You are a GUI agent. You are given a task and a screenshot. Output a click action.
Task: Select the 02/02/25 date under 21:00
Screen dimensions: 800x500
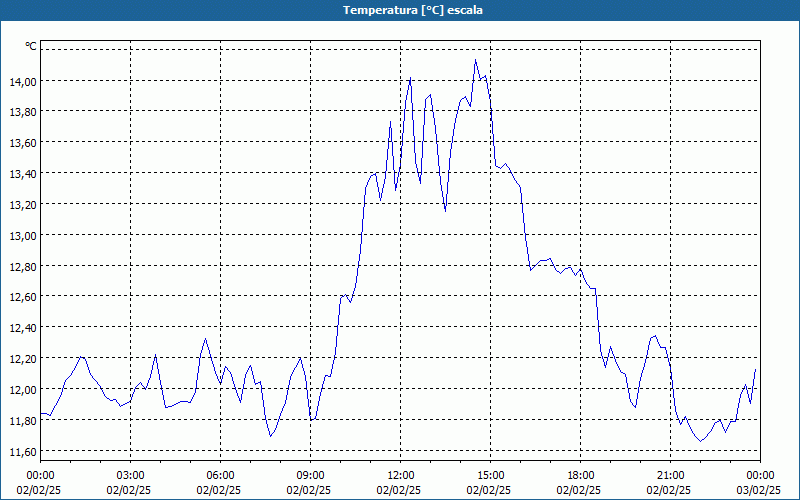click(669, 490)
